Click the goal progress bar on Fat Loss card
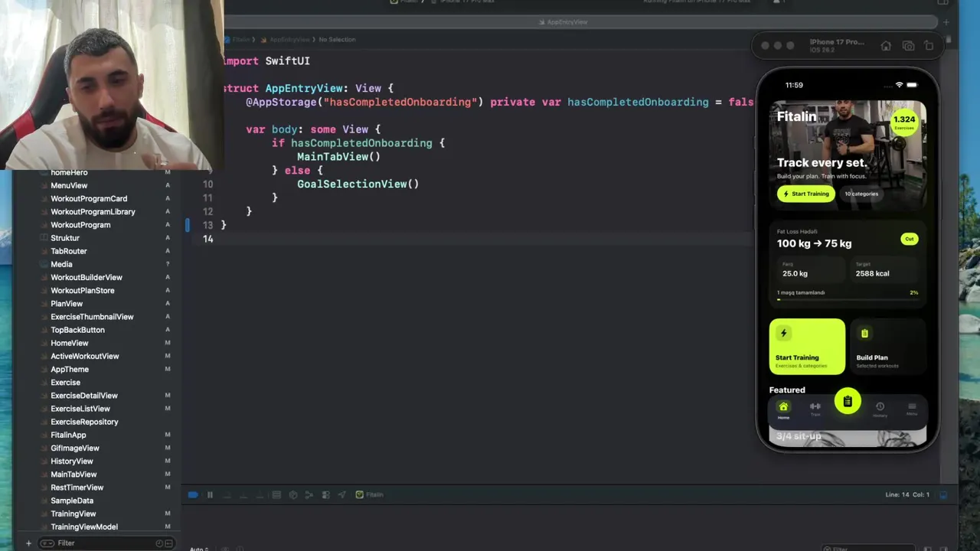 pyautogui.click(x=848, y=299)
